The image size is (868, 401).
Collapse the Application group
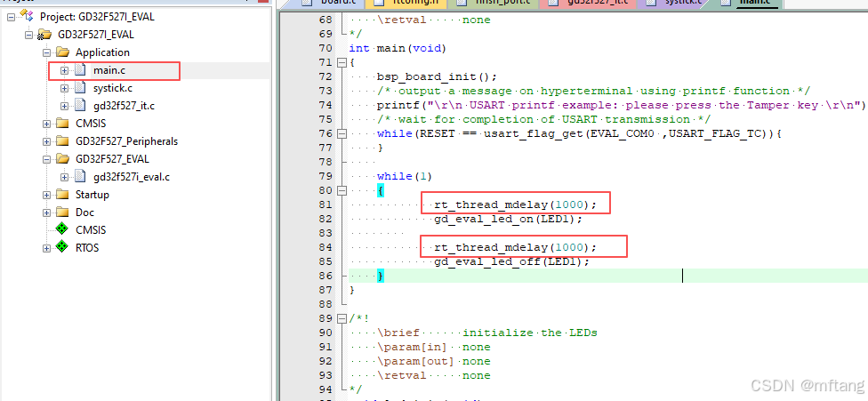click(x=46, y=52)
